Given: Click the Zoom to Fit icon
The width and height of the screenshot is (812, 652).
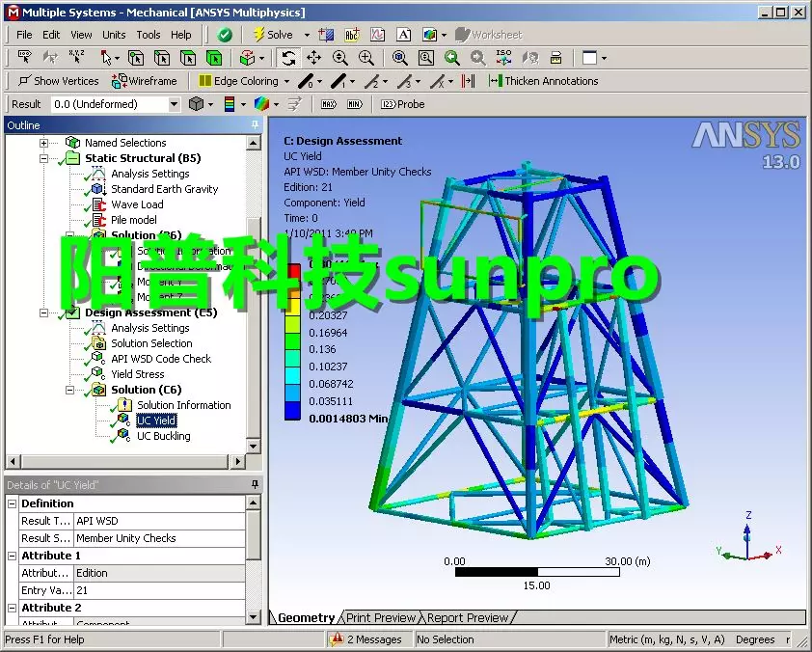Looking at the screenshot, I should coord(400,58).
